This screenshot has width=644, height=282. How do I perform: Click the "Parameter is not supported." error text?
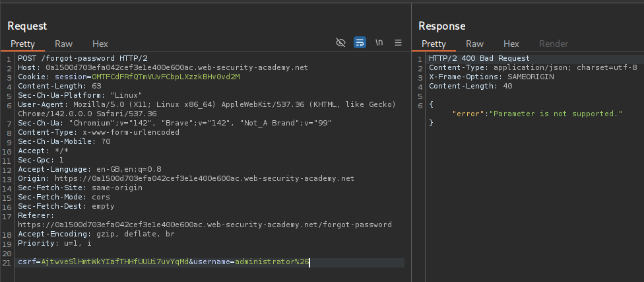(x=558, y=114)
